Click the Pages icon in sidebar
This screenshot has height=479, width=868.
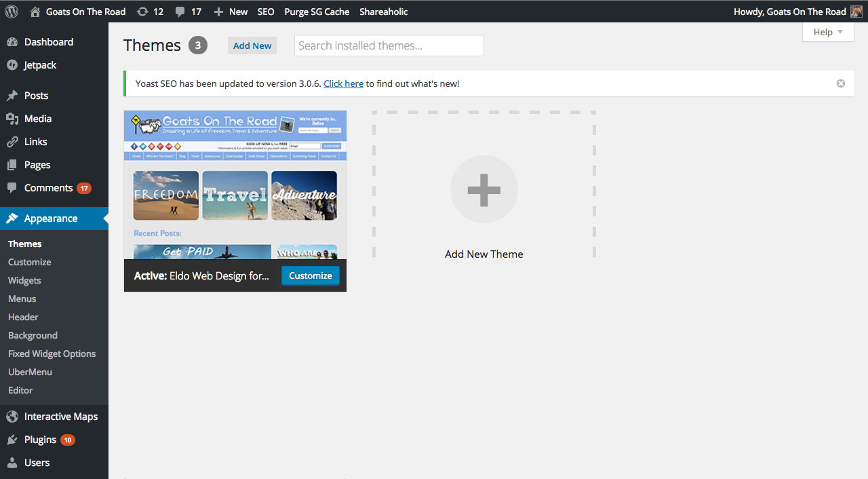(12, 165)
